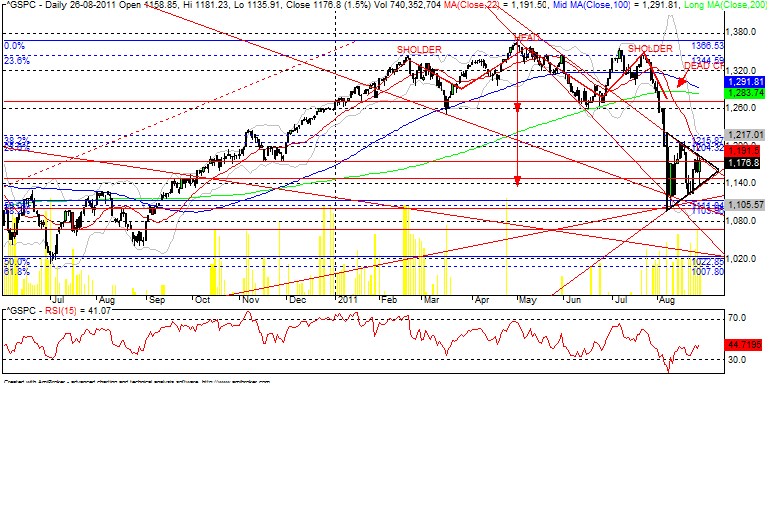The image size is (767, 531).
Task: Click the 2011 year label on time axis
Action: (x=347, y=300)
